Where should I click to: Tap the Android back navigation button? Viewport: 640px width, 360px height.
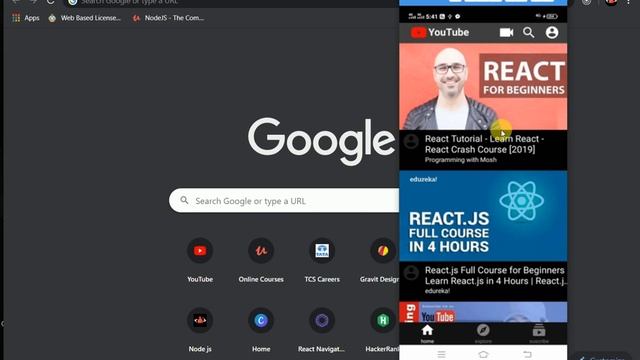pos(527,354)
